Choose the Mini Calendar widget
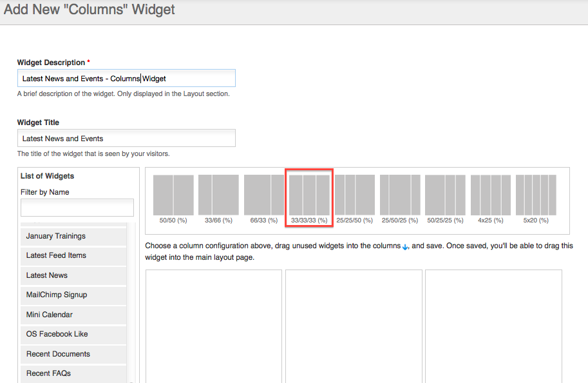 pos(73,315)
